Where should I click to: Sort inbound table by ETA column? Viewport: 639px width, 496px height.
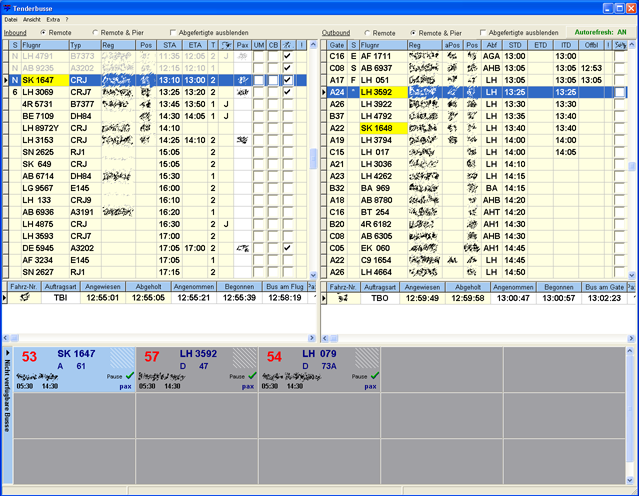point(195,45)
